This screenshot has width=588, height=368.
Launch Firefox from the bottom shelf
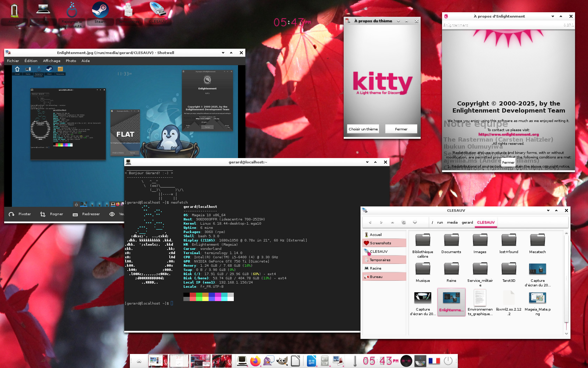255,361
